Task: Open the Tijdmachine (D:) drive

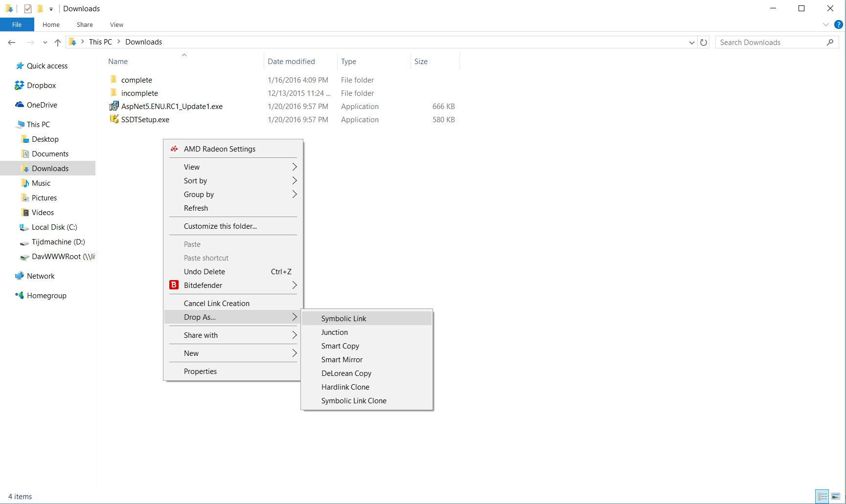Action: point(58,242)
